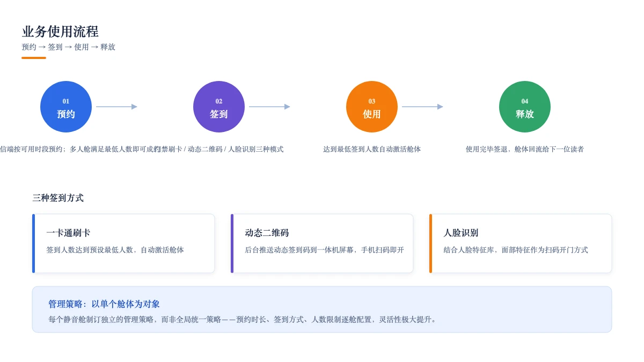The width and height of the screenshot is (644, 362).
Task: Select the 业务使用流程 slide title
Action: [60, 32]
